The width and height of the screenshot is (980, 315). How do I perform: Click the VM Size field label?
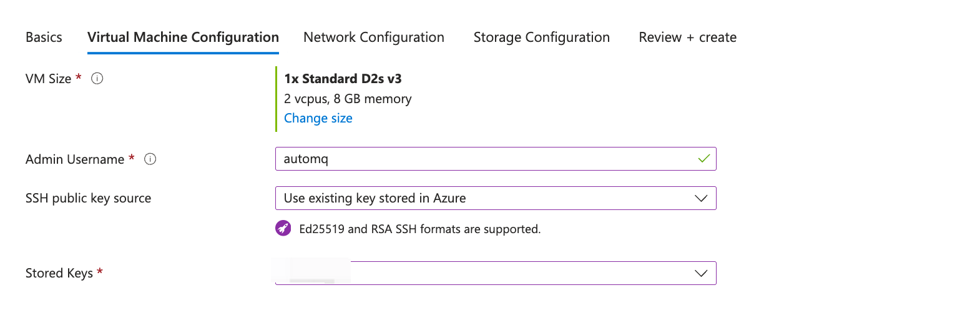(x=48, y=79)
